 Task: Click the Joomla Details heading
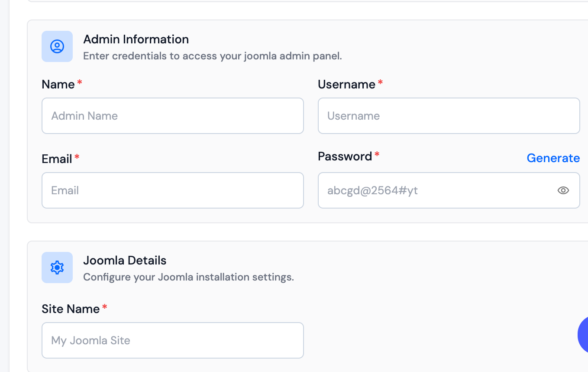pos(125,260)
